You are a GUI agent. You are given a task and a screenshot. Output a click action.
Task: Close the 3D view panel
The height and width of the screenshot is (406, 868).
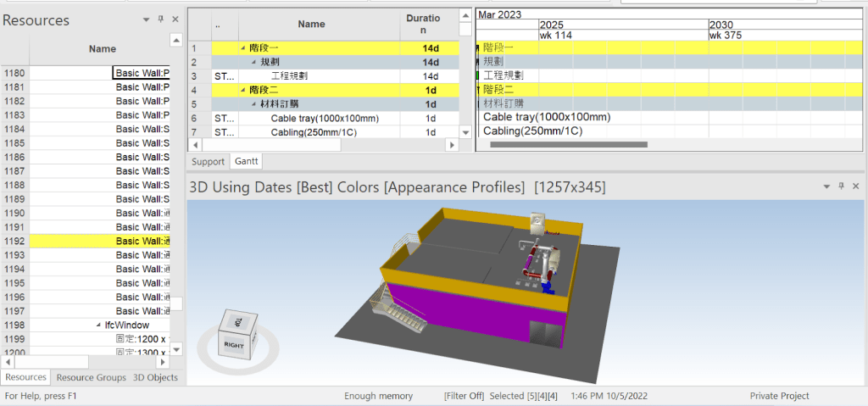tap(856, 186)
